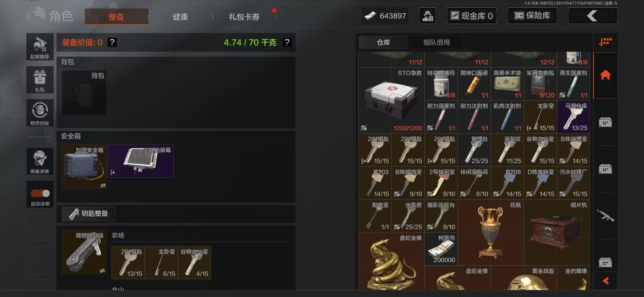Screen dimensions: 644x297
Task: Select the 柯恩币 200000 cash stack
Action: (441, 249)
